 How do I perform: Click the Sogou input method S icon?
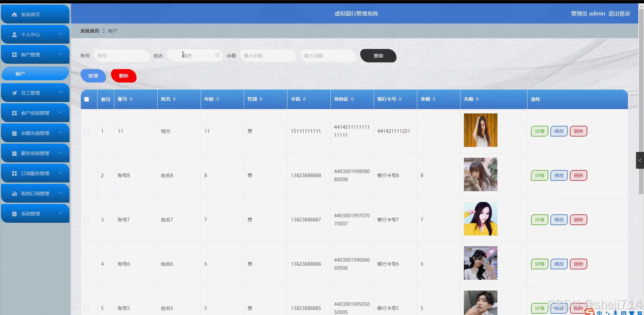589,312
